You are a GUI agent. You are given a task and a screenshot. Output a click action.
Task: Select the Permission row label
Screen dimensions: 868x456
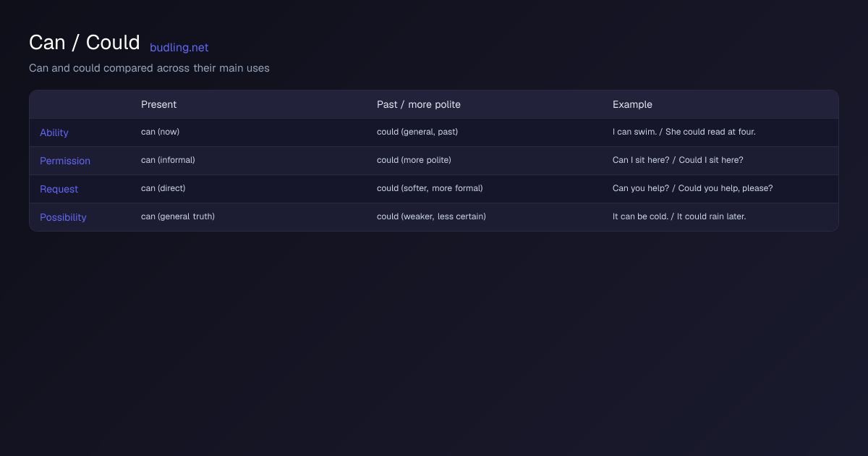[65, 161]
